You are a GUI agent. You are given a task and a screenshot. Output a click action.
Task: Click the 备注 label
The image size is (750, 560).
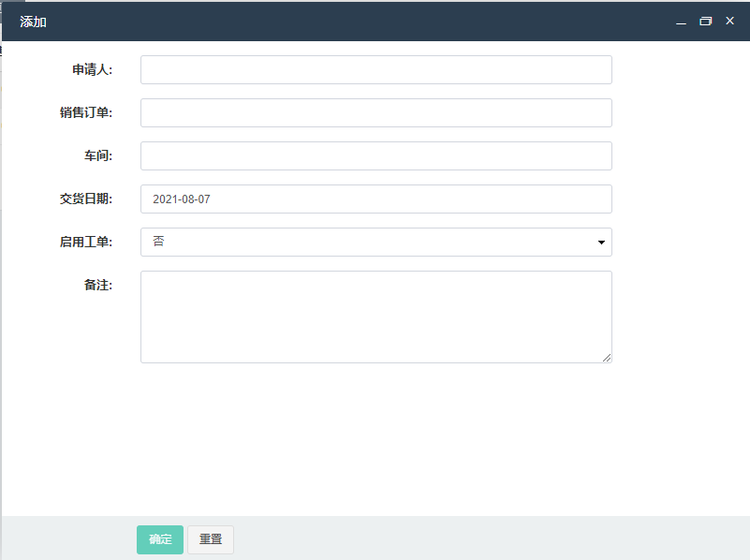[x=98, y=285]
